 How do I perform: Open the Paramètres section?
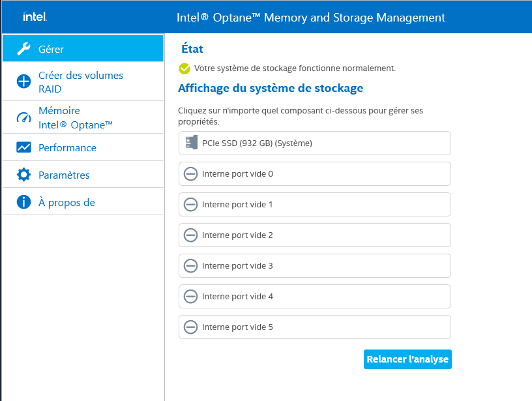(83, 175)
